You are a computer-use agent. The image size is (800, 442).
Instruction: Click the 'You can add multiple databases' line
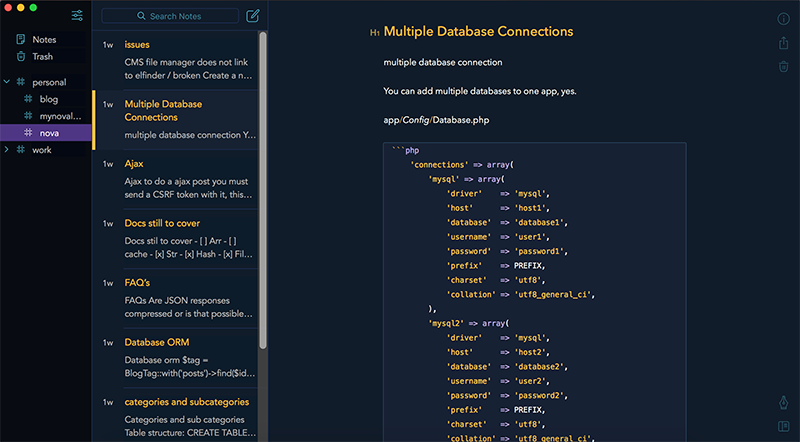pyautogui.click(x=480, y=91)
